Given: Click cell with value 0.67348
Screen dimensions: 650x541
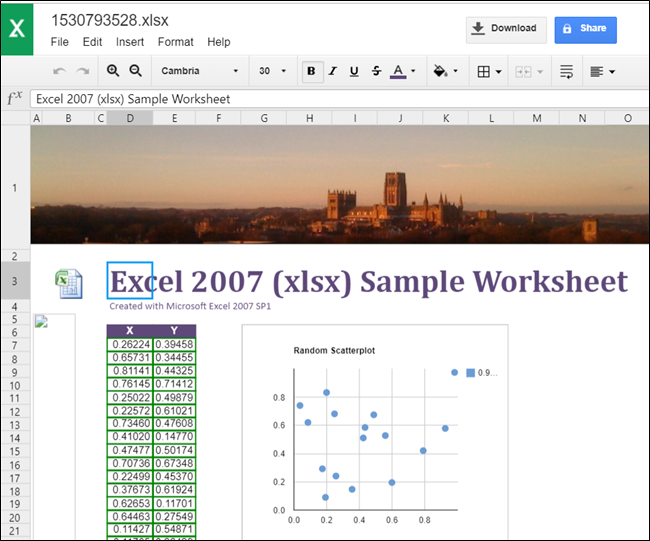Looking at the screenshot, I should (174, 463).
